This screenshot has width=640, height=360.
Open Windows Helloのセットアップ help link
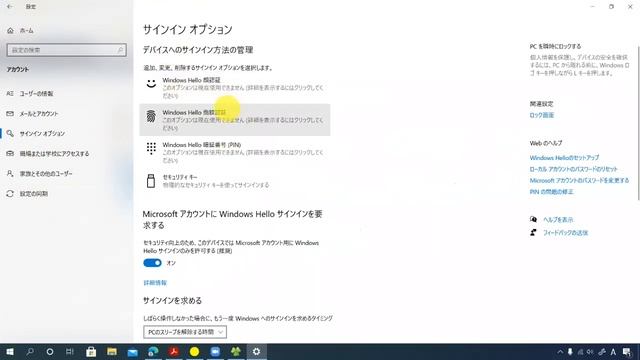click(564, 158)
